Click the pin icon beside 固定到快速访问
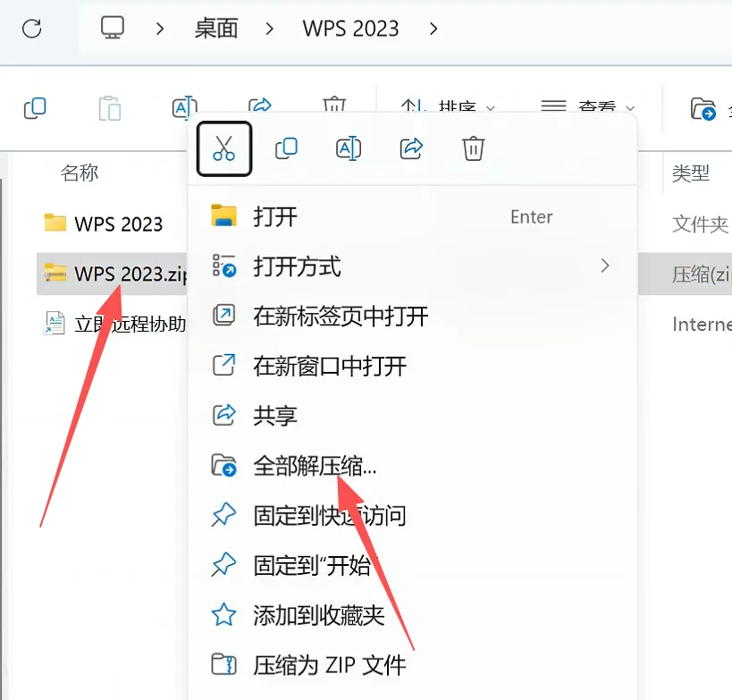 [223, 515]
